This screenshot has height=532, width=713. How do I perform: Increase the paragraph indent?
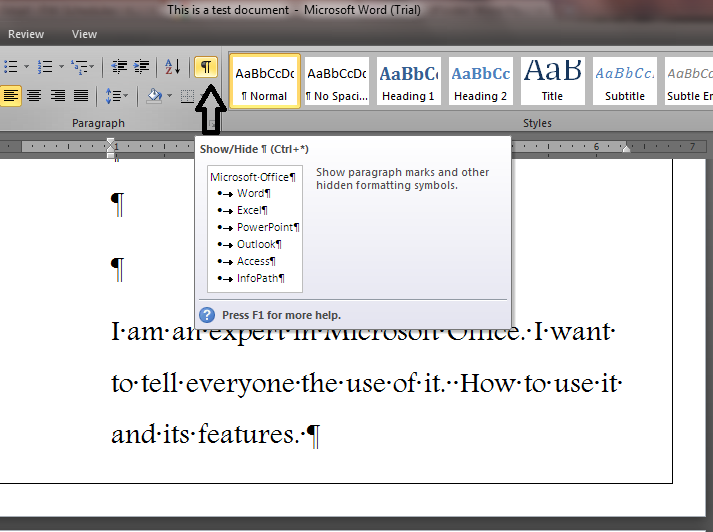point(142,66)
